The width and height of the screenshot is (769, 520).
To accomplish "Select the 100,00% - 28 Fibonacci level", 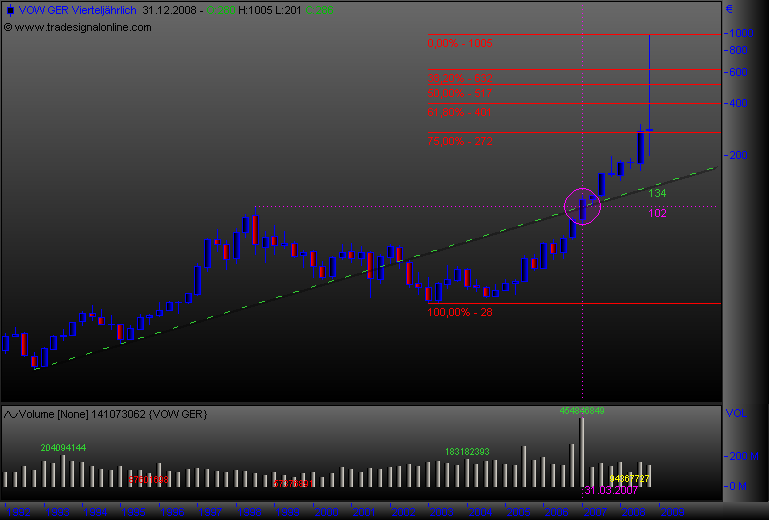I will pos(460,312).
